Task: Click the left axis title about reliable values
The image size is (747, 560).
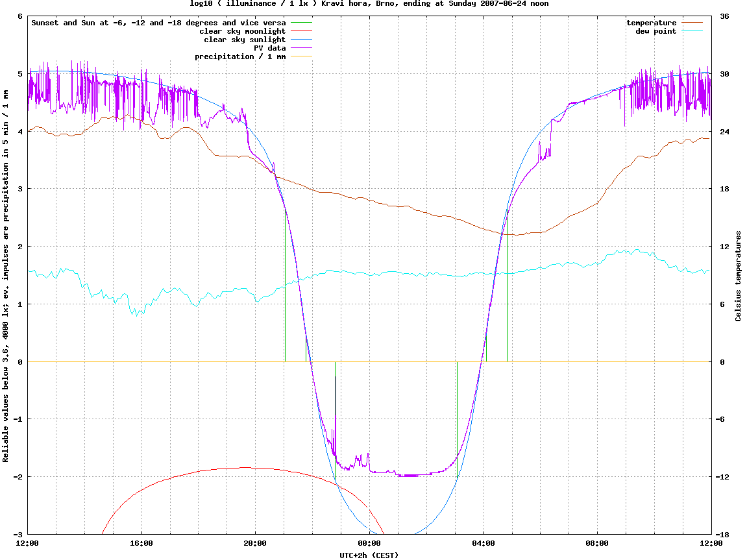Action: 6,276
